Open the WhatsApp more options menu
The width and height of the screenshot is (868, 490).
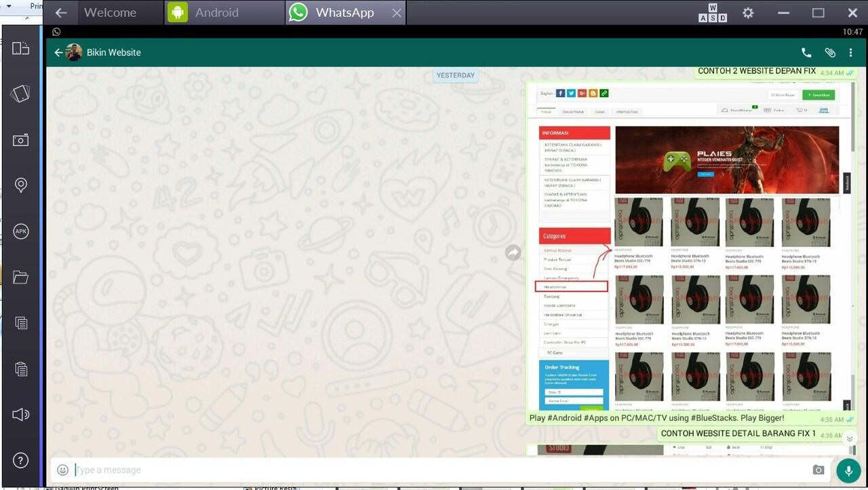coord(851,52)
